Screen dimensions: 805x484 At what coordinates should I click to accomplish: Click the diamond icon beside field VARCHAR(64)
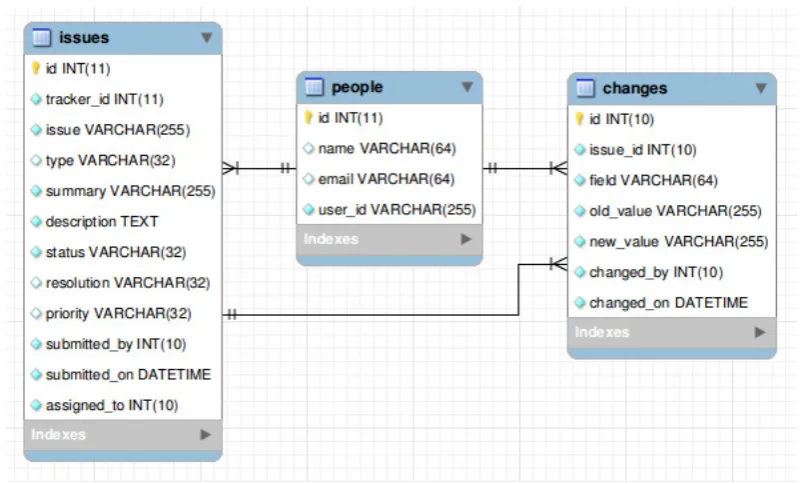click(580, 180)
